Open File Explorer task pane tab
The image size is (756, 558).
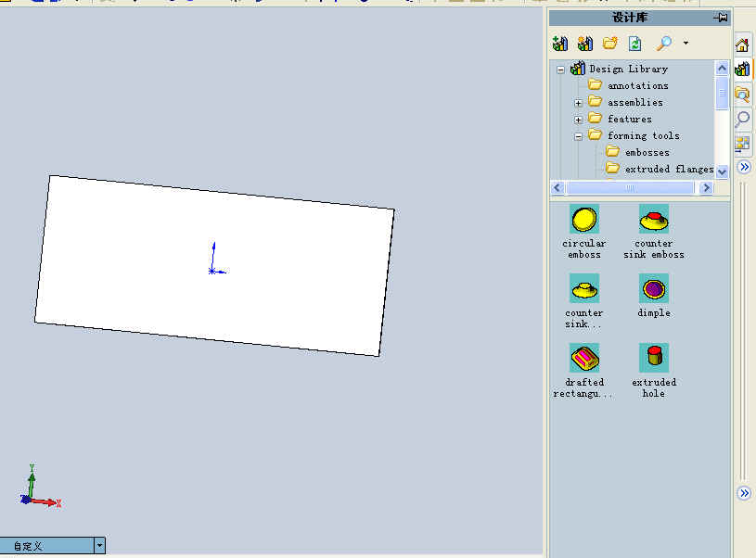pos(742,94)
